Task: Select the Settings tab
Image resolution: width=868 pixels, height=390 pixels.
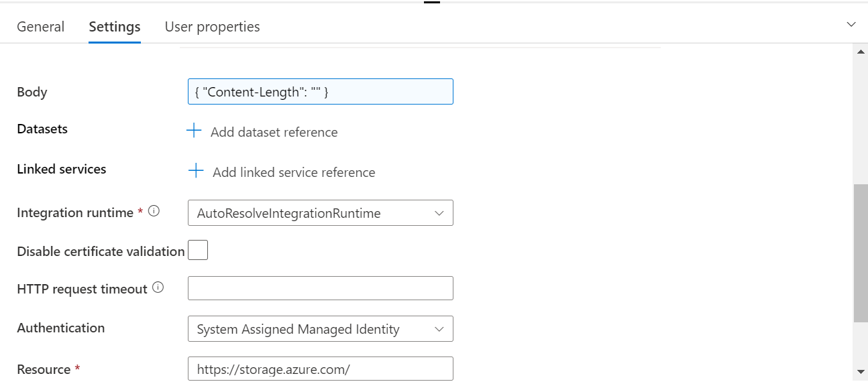Action: pos(114,26)
